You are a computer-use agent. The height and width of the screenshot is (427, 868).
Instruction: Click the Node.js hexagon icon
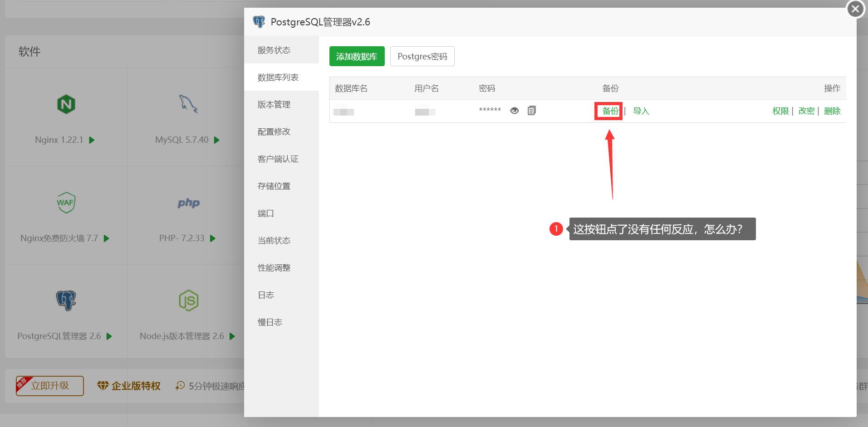189,300
